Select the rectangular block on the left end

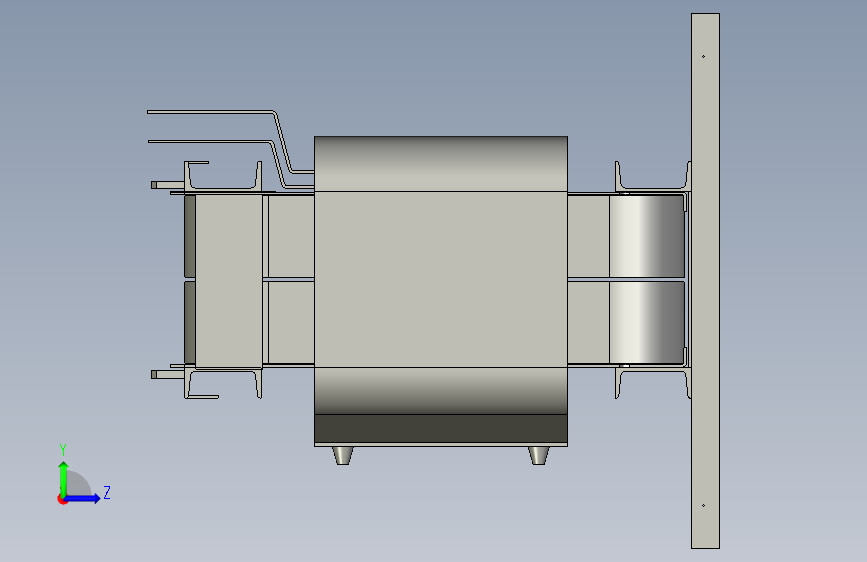click(x=229, y=281)
